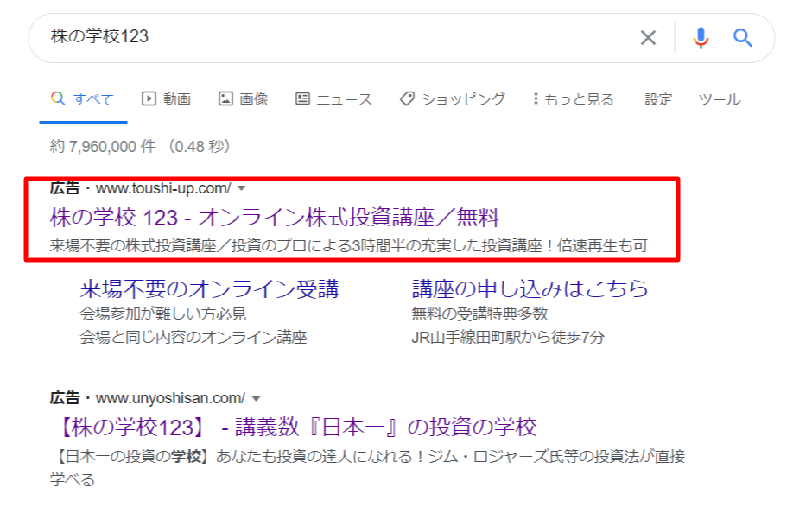812x507 pixels.
Task: Click URL text www.unyoshisan.com/
Action: (170, 398)
